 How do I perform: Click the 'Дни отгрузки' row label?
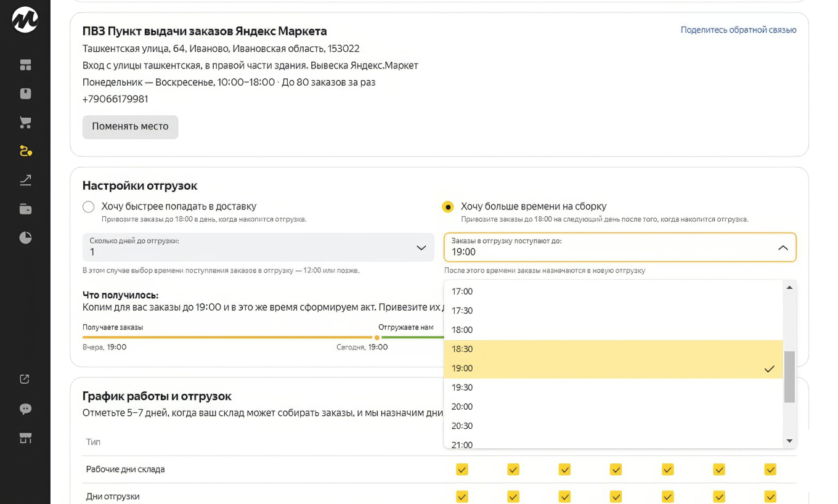click(113, 497)
